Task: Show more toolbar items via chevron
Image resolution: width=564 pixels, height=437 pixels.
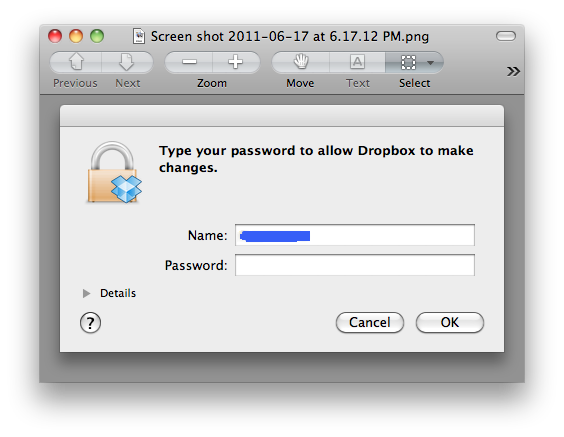Action: tap(513, 71)
